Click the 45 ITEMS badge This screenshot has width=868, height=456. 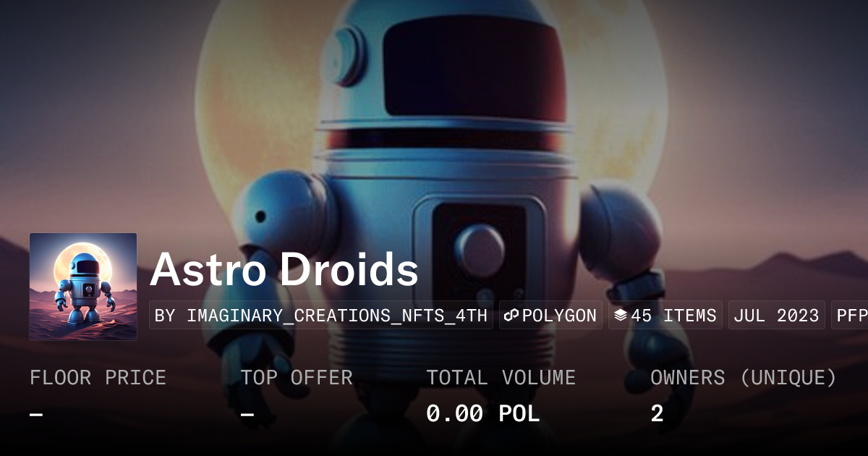tap(665, 316)
